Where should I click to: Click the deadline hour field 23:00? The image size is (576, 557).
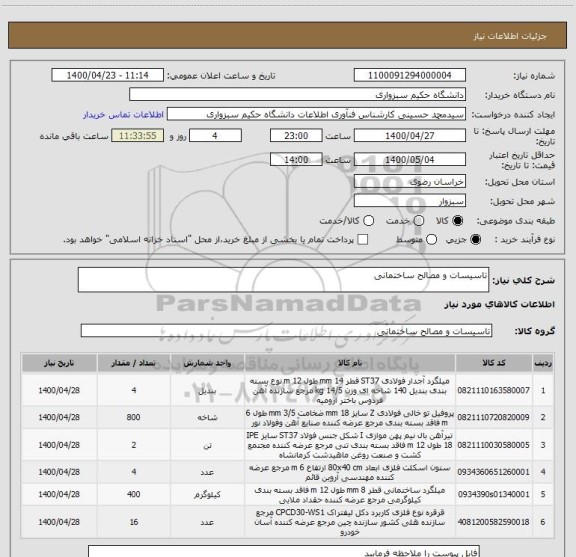point(296,136)
